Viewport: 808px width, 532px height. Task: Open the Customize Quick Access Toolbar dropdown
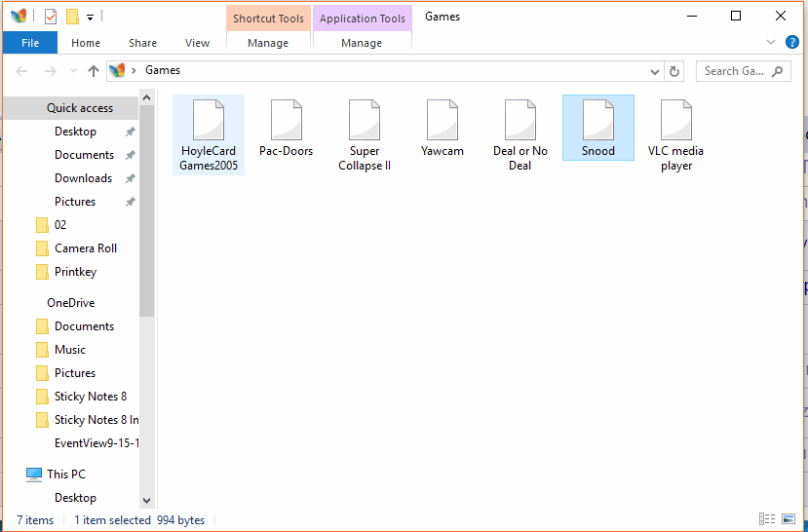click(90, 18)
